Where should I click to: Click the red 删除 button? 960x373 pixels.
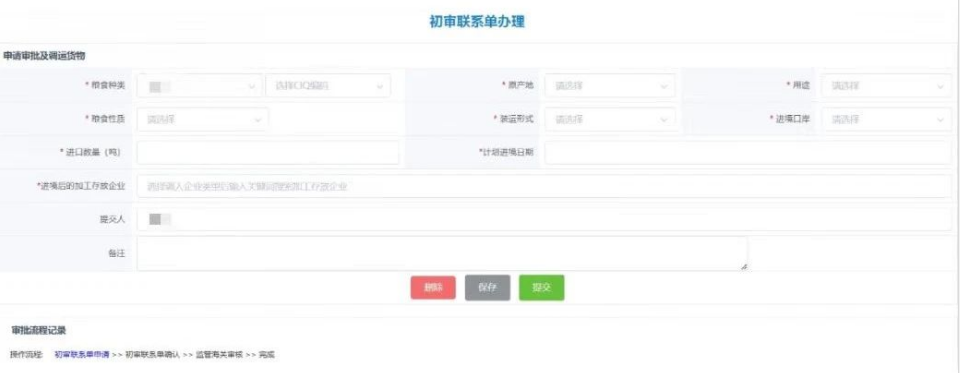[433, 287]
